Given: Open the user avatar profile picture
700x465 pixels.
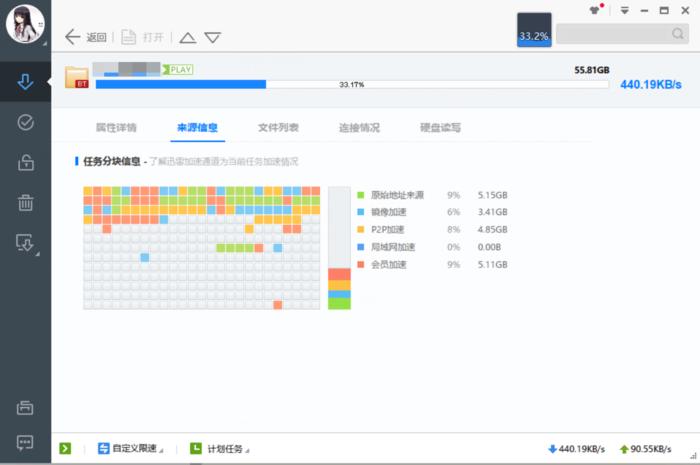Looking at the screenshot, I should coord(25,24).
